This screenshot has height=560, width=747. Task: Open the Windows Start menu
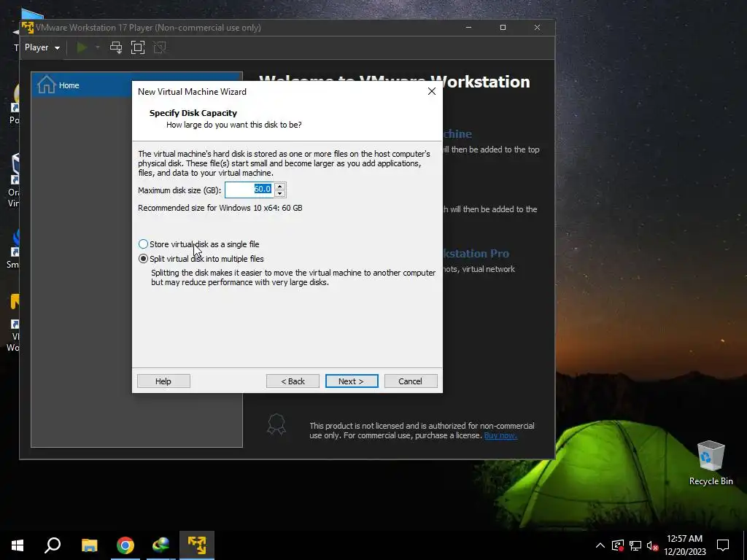[x=18, y=545]
